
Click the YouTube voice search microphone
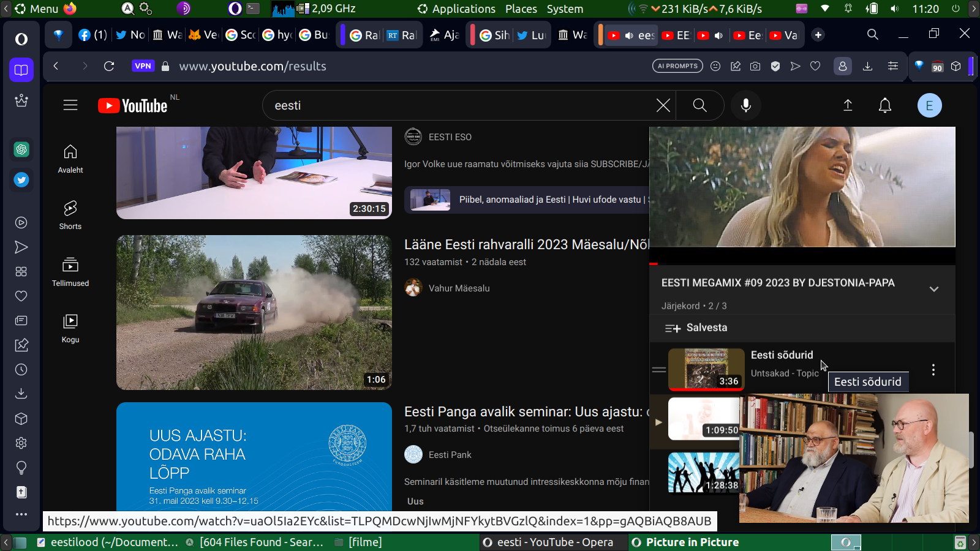click(x=745, y=105)
